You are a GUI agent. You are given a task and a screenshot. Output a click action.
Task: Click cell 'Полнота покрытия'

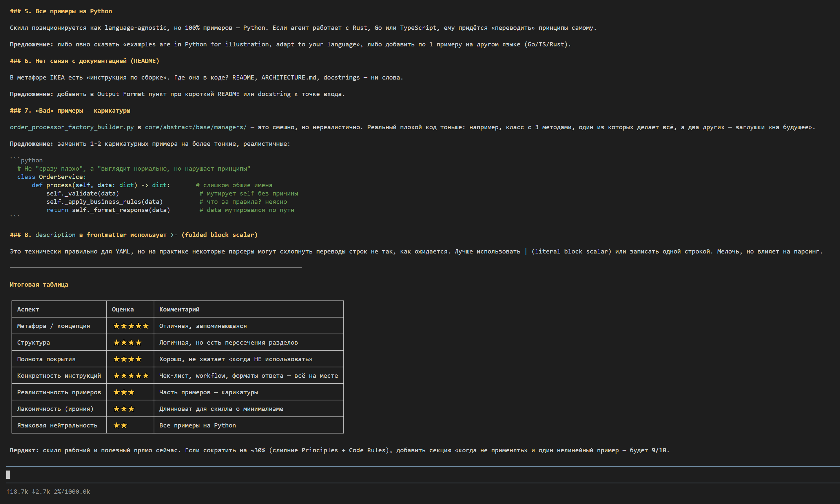tap(46, 359)
